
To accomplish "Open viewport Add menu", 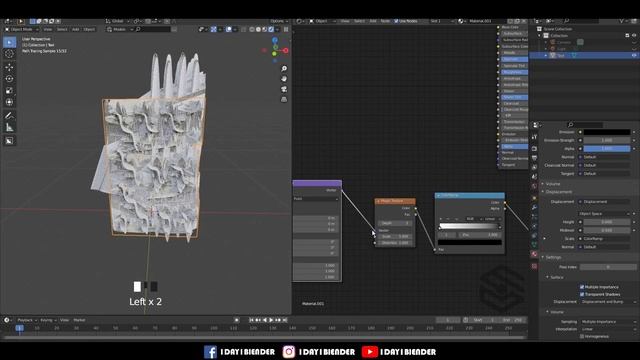I will (x=76, y=29).
